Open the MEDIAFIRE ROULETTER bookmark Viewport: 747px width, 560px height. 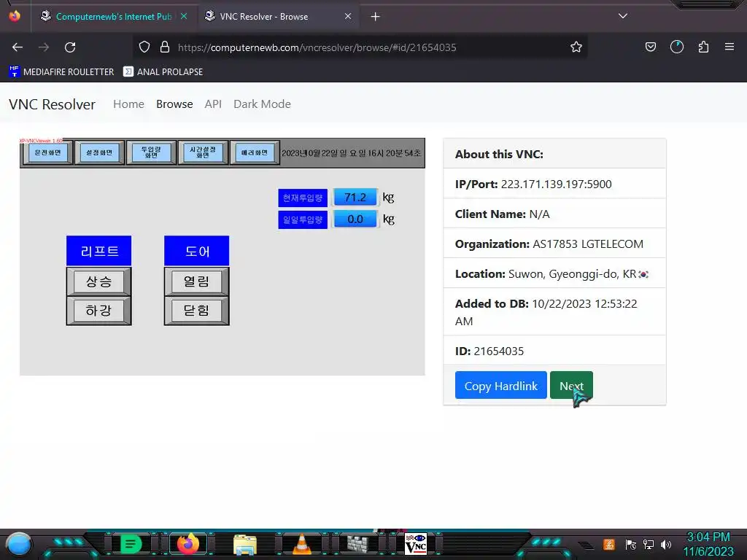[x=61, y=72]
